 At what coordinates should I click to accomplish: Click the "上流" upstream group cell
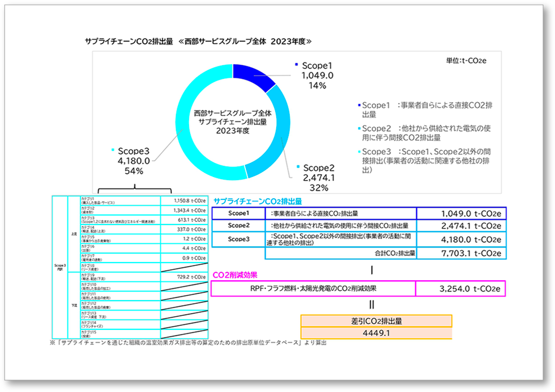(74, 234)
